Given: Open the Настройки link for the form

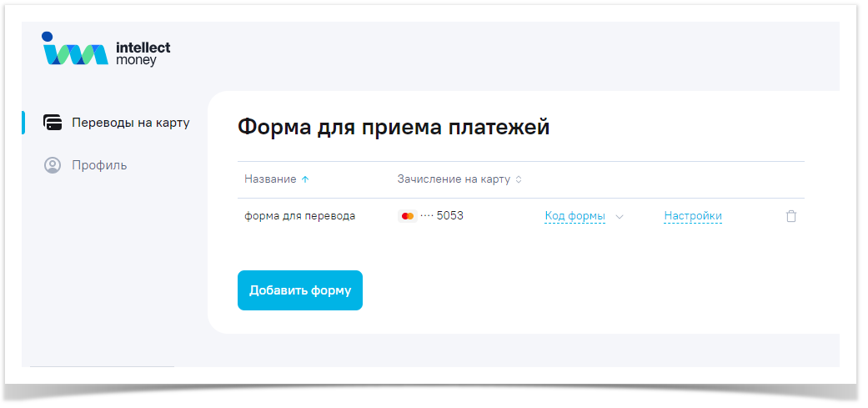Looking at the screenshot, I should coord(693,216).
